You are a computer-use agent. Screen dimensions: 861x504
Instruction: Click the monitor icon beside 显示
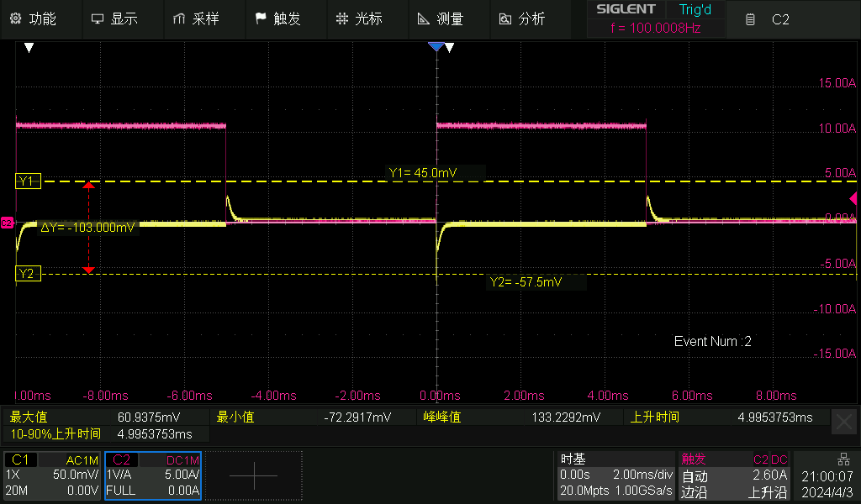click(x=98, y=19)
